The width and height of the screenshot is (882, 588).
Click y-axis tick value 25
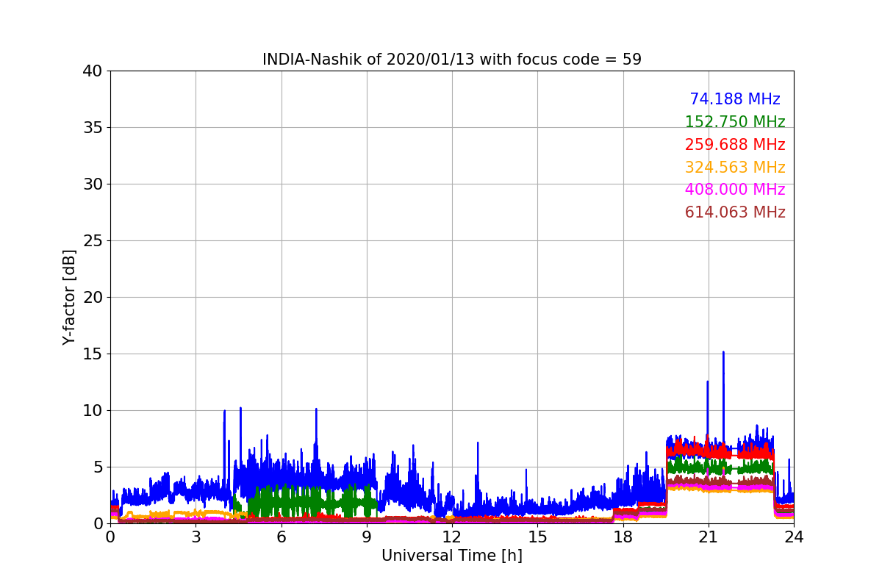(x=93, y=241)
